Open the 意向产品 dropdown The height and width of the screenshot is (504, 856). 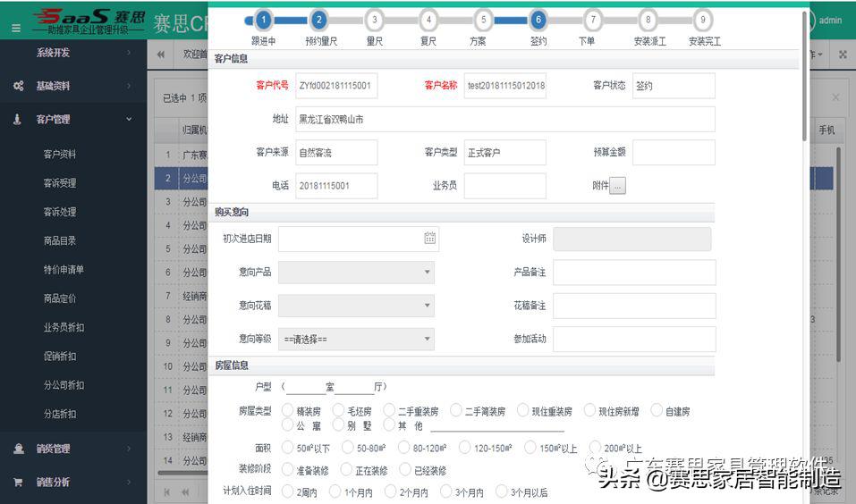pyautogui.click(x=357, y=272)
